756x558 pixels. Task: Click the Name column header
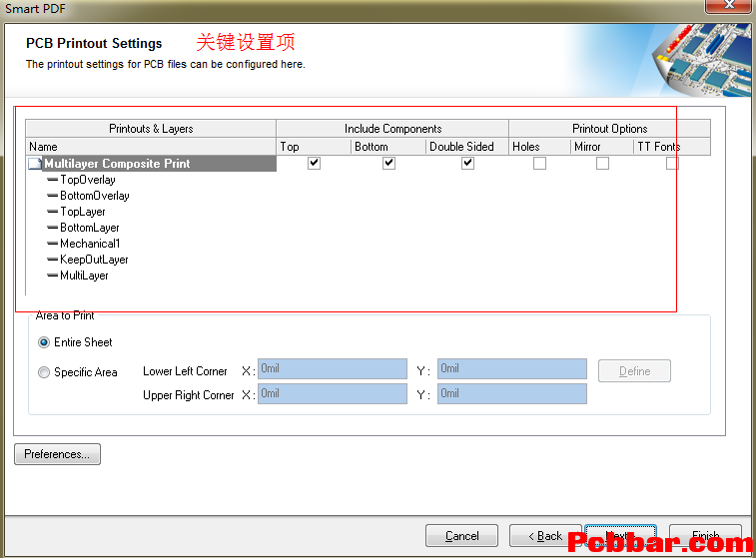(151, 147)
